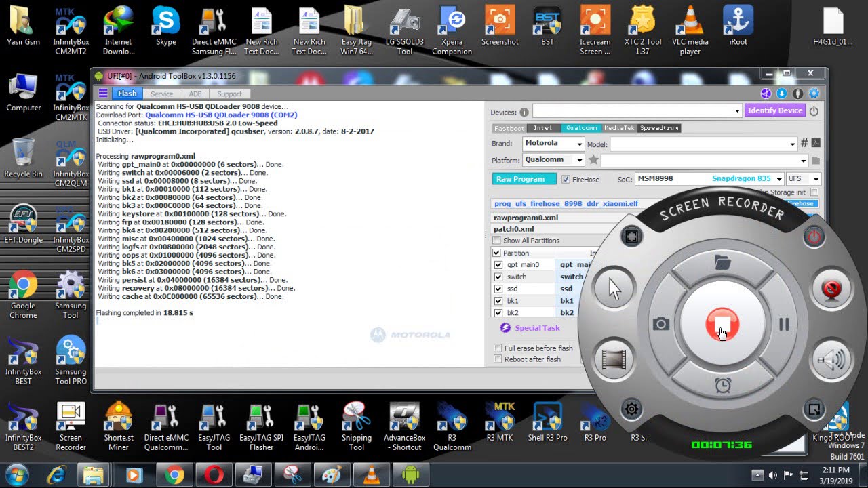Click the black dongle icon in ToolBox header
The image size is (868, 488).
pyautogui.click(x=798, y=94)
